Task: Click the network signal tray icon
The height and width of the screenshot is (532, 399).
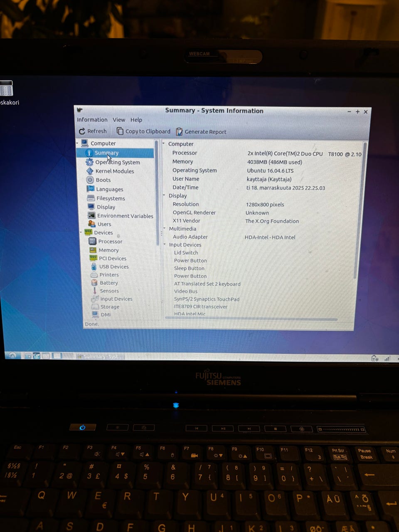Action: 387,359
